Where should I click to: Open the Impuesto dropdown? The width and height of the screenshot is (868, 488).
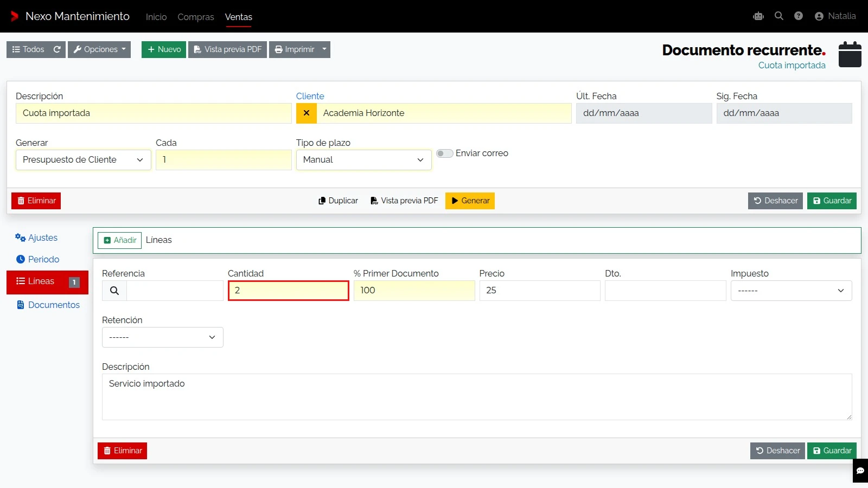click(x=791, y=291)
